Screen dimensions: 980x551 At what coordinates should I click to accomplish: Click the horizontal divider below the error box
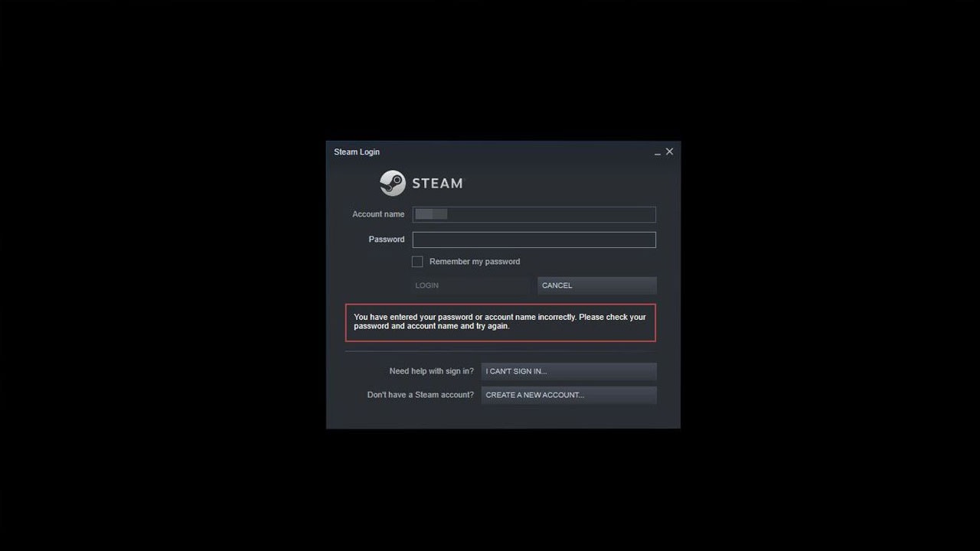point(501,352)
